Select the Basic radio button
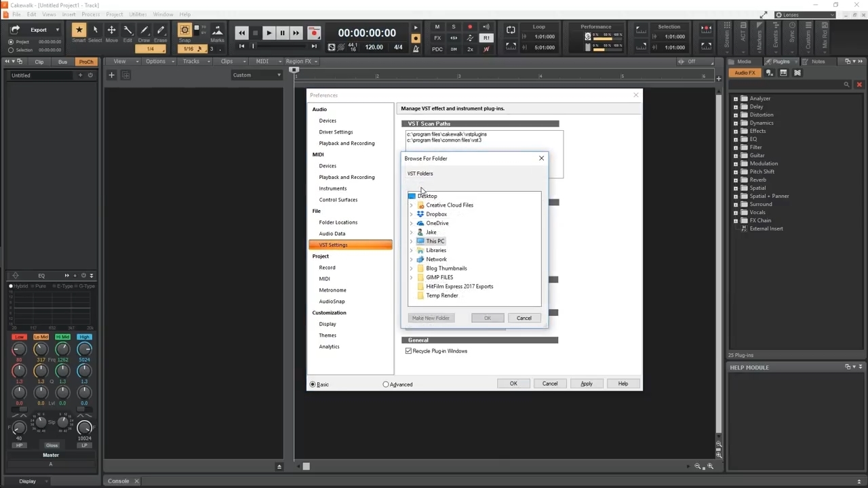This screenshot has width=868, height=488. [313, 384]
